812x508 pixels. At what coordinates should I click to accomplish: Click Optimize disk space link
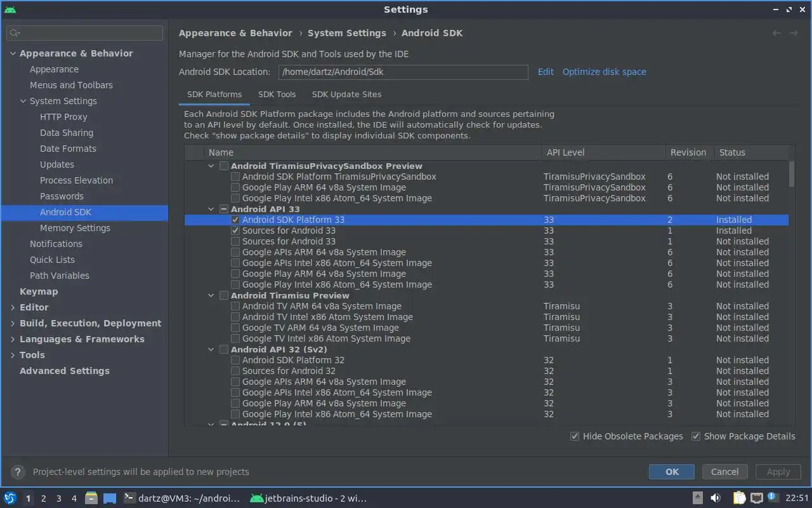pyautogui.click(x=605, y=72)
